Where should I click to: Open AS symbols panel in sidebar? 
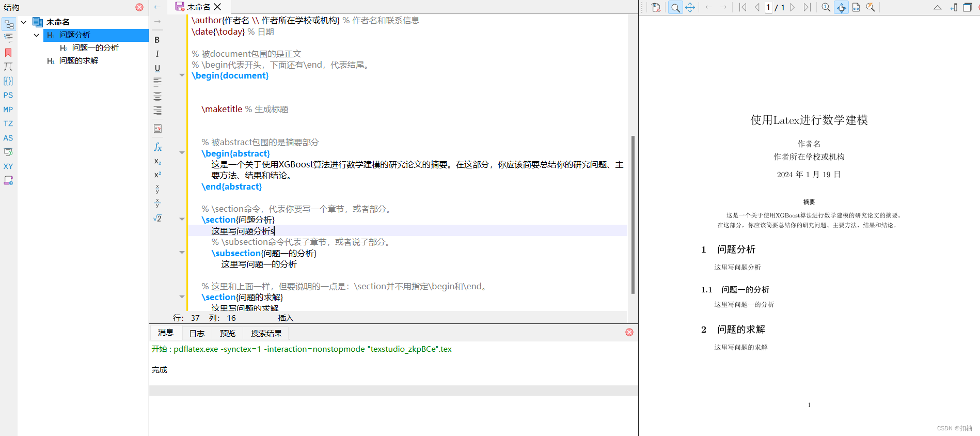click(x=8, y=138)
